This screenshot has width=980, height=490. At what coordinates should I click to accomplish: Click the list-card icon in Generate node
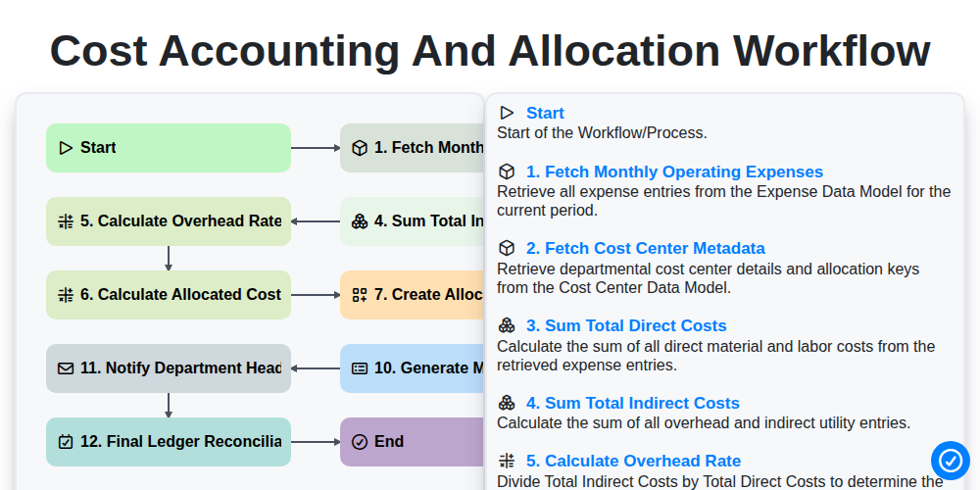[x=360, y=368]
